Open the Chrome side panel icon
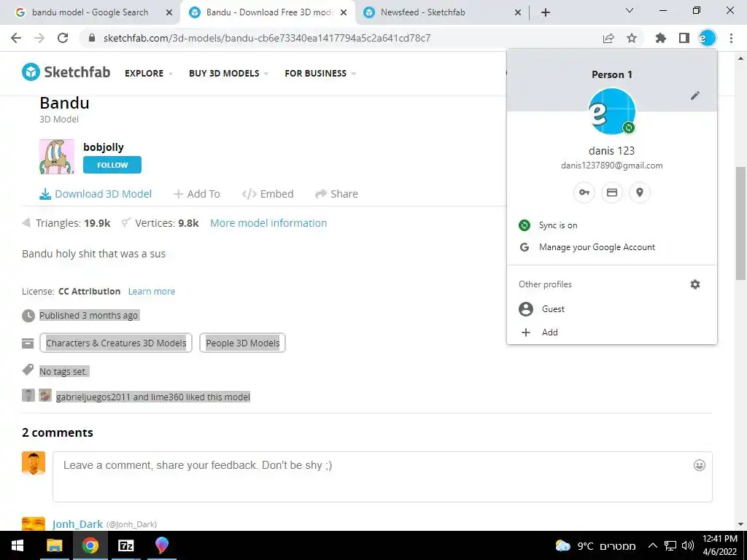This screenshot has height=560, width=747. coord(684,38)
